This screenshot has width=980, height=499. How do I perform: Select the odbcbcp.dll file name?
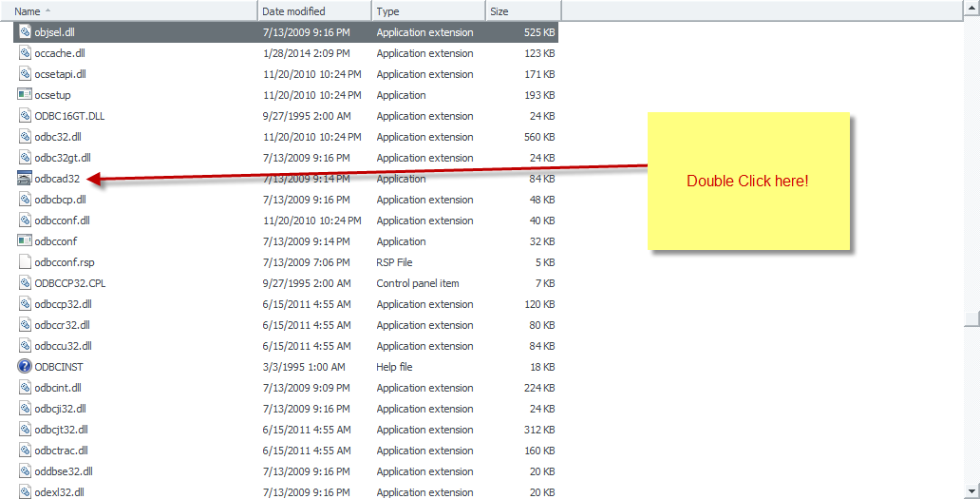60,200
